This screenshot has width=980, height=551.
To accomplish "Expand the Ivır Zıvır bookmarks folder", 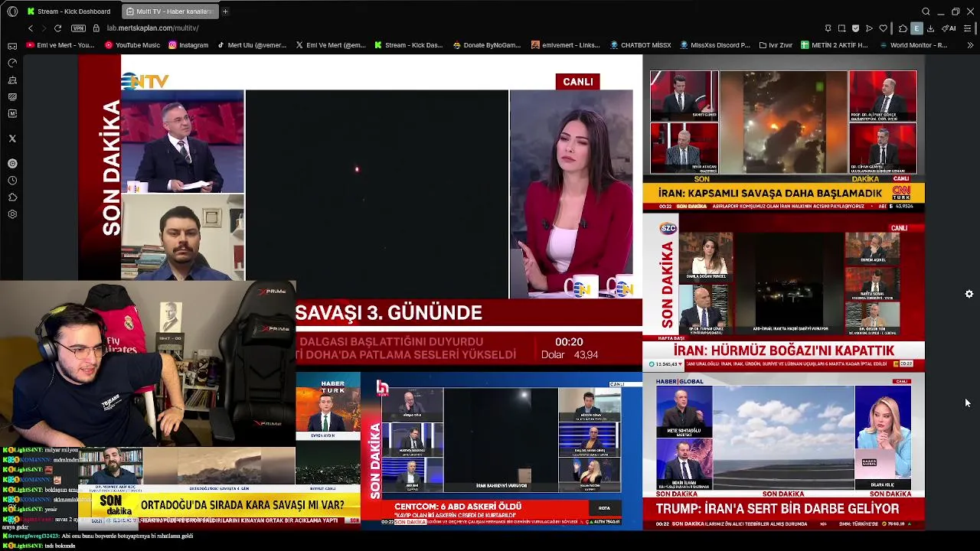I will pyautogui.click(x=776, y=45).
